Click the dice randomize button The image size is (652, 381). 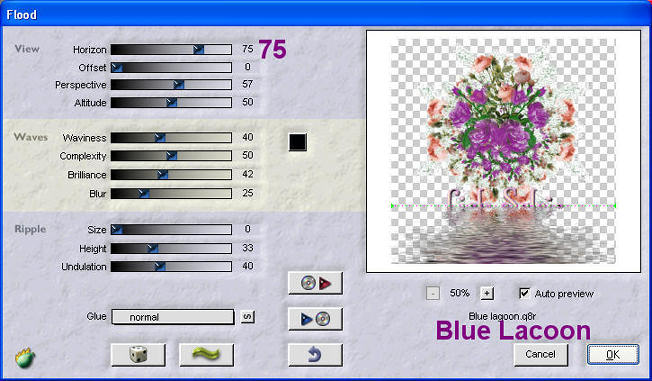tap(138, 355)
